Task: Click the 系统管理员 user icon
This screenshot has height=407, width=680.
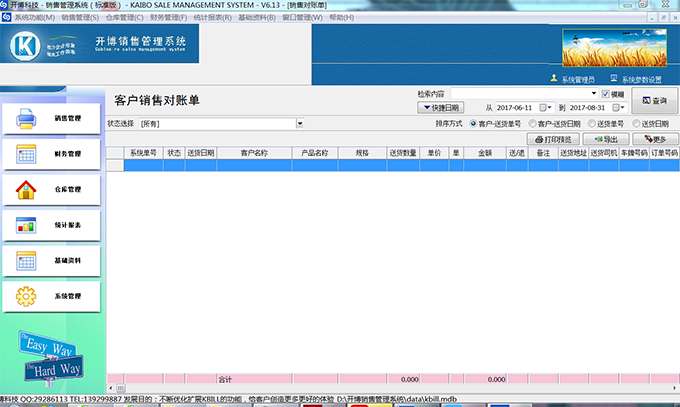Action: [x=554, y=79]
